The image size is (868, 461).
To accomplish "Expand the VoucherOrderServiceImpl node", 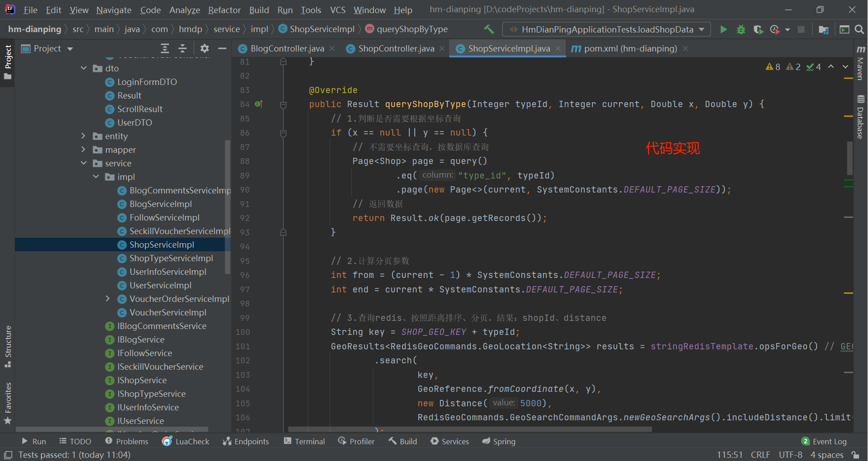I will tap(108, 299).
